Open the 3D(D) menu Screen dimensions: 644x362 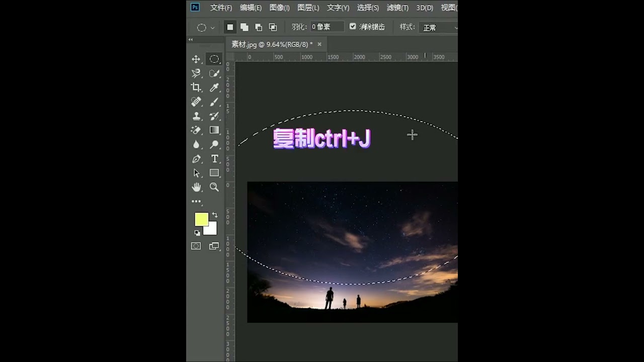(425, 8)
